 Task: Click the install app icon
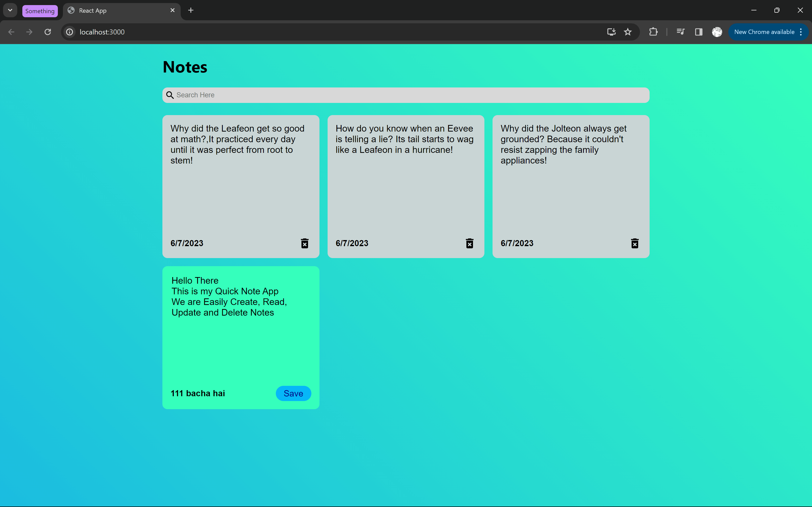pyautogui.click(x=611, y=32)
